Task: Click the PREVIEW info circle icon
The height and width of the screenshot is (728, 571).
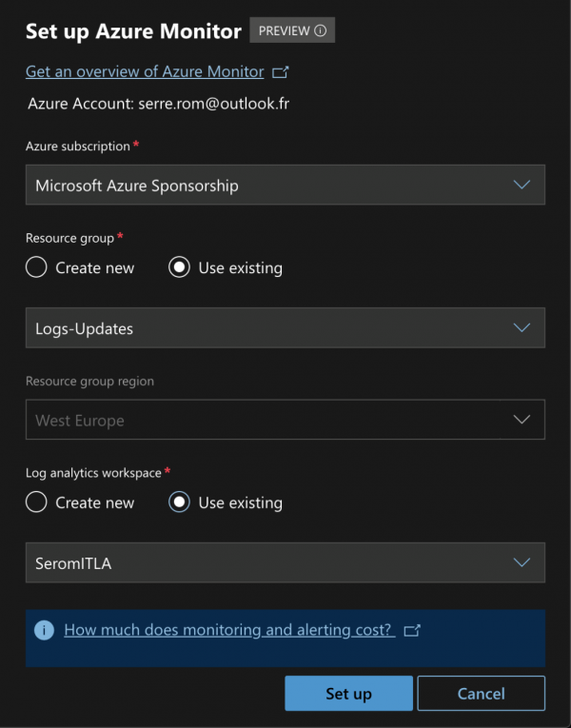Action: 321,30
